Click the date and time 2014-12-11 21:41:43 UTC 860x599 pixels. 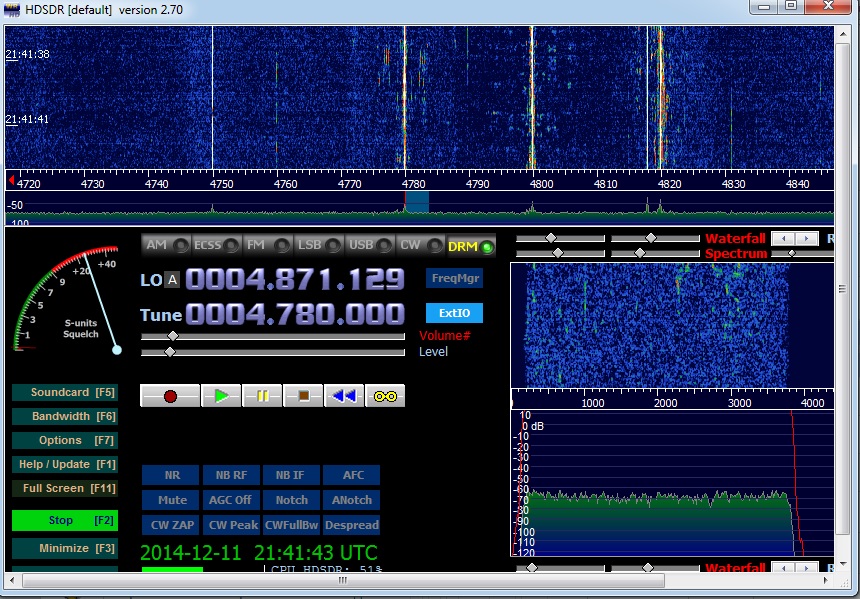(x=259, y=552)
